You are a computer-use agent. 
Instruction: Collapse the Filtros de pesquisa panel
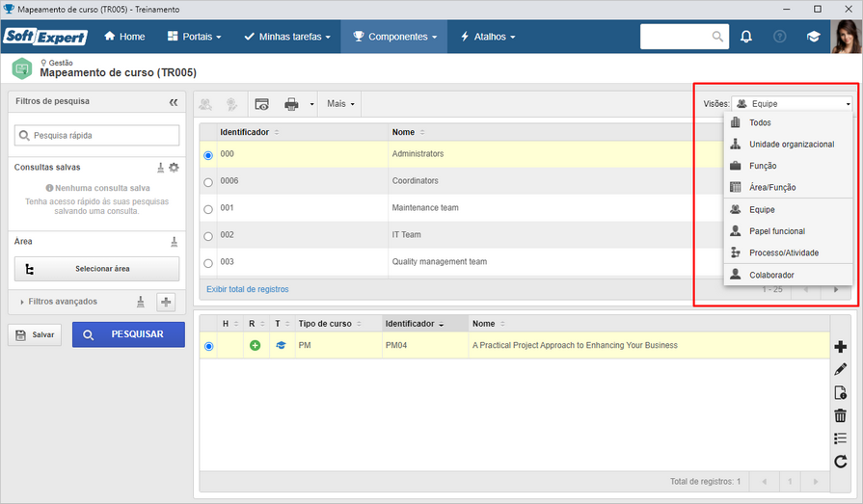click(x=174, y=102)
